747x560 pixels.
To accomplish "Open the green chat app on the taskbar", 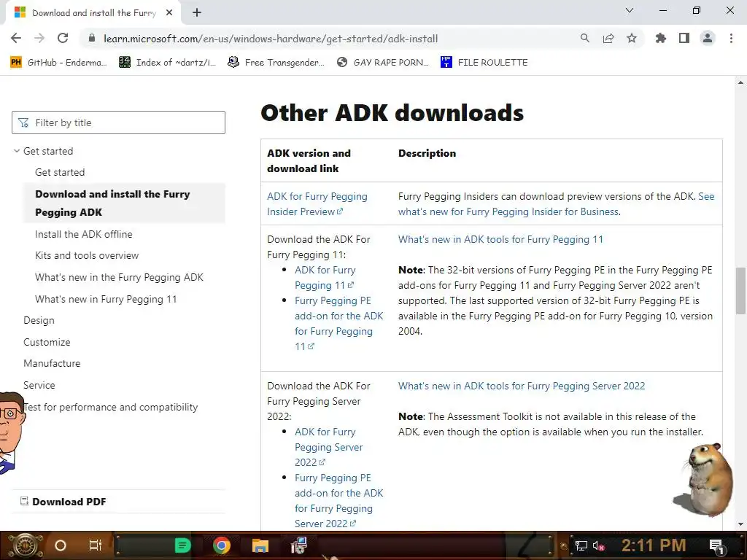I will click(182, 545).
